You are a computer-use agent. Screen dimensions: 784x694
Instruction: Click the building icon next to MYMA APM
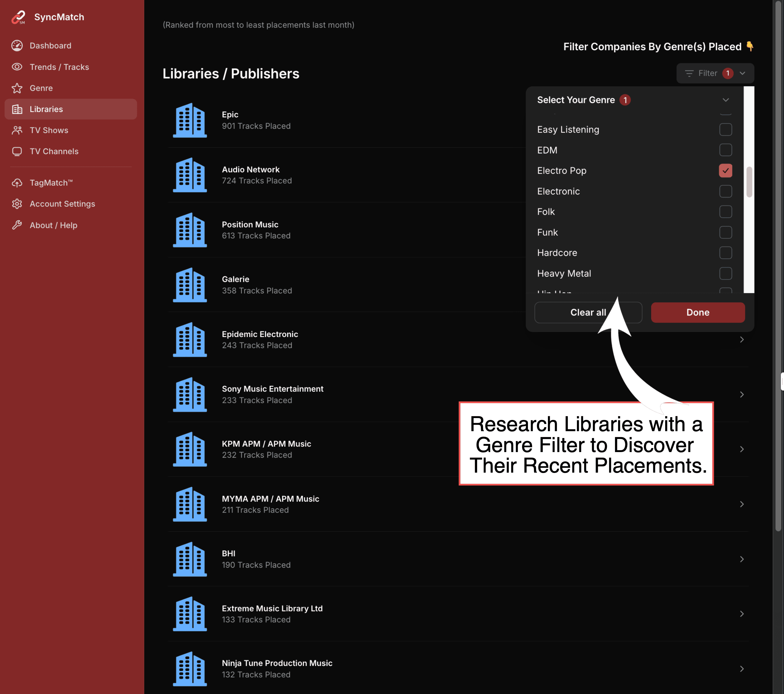coord(190,504)
